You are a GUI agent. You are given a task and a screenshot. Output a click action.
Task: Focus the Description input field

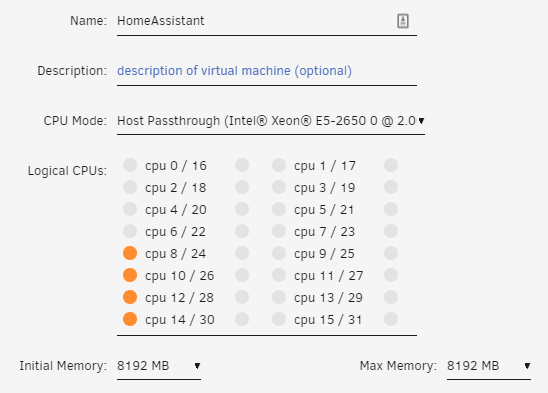(x=267, y=71)
